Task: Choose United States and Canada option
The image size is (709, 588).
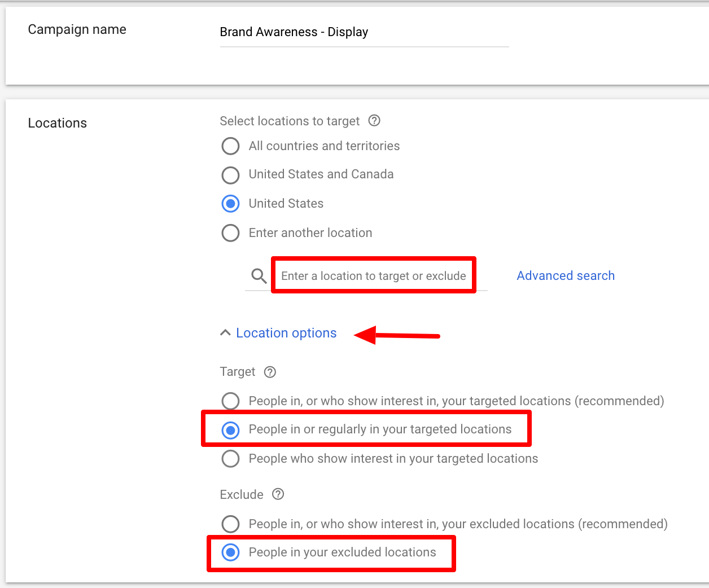Action: tap(230, 175)
